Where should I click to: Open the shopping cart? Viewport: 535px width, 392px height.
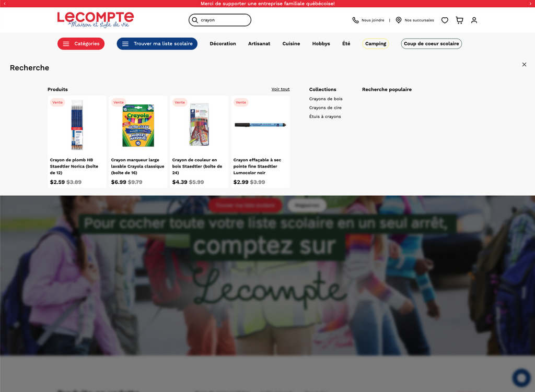click(459, 20)
